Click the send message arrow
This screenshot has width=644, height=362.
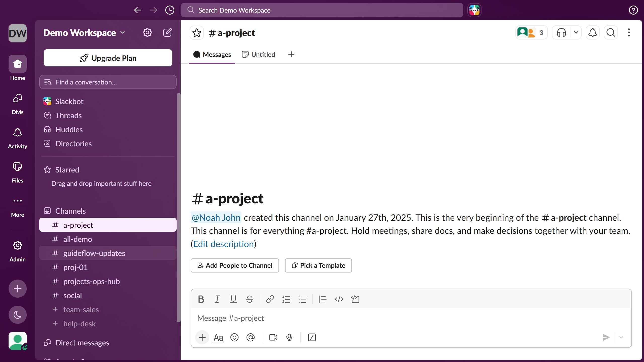tap(606, 337)
